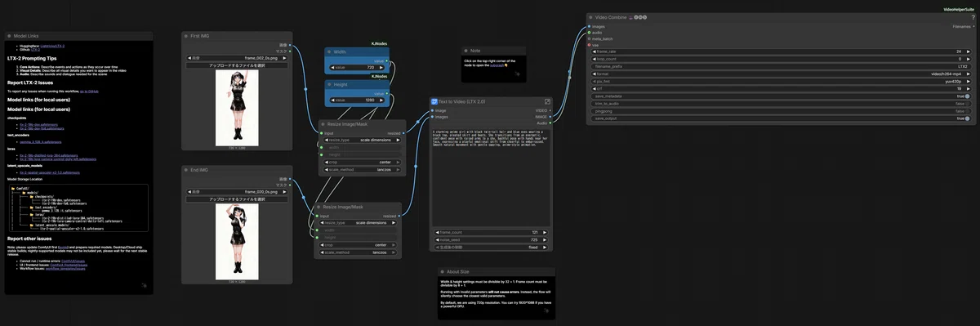Screen dimensions: 980x326
Task: Open the Text to Video subgraph icon
Action: tap(548, 101)
